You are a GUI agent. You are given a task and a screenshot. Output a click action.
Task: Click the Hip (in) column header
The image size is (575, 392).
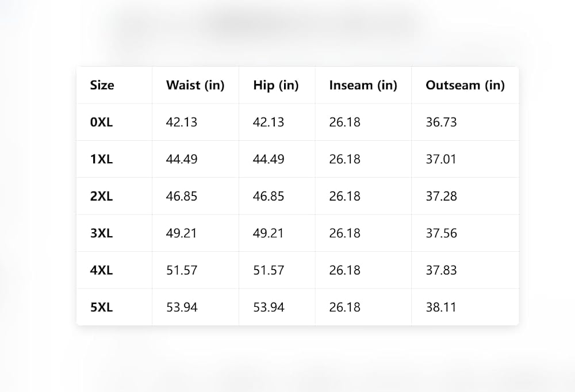276,85
